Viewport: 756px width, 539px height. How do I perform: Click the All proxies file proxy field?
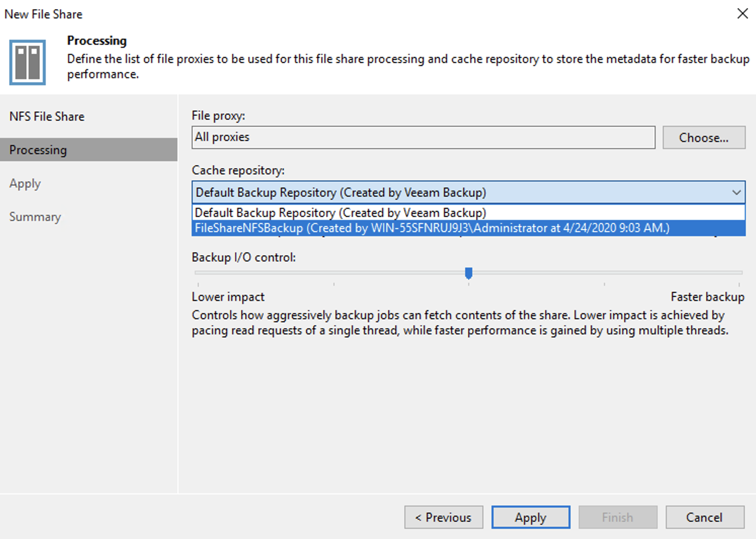pos(423,137)
